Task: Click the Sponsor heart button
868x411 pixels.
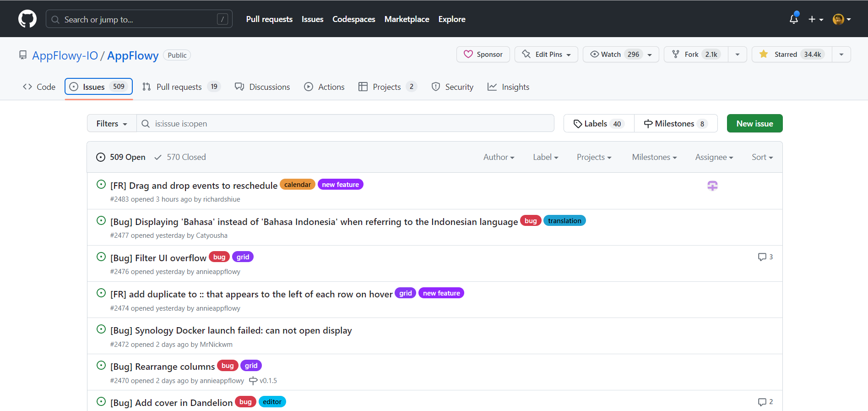Action: (x=483, y=54)
